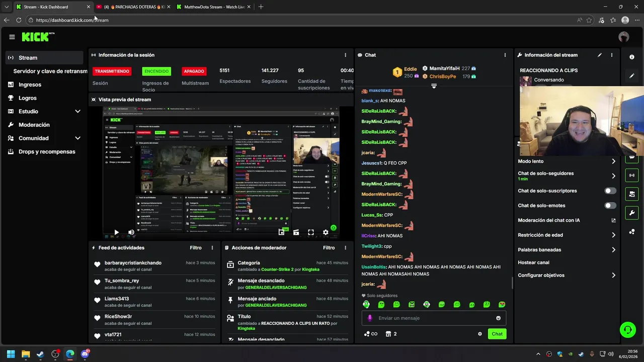The image size is (644, 362).
Task: Click the info circle icon in right sidebar
Action: 632,57
